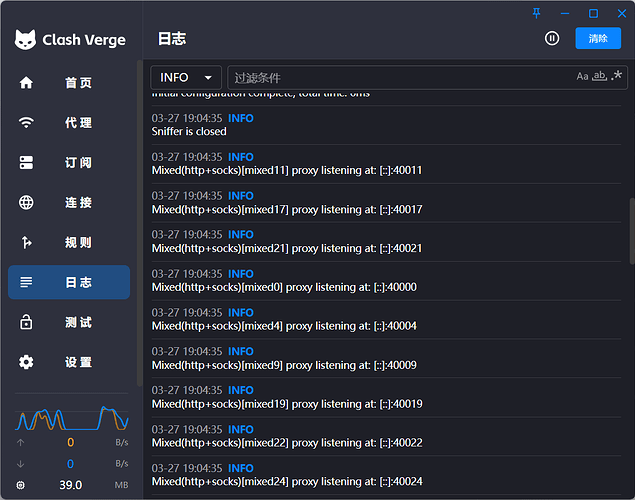Screen dimensions: 635x500
Task: Select the 日志 logs page
Action: 69,282
